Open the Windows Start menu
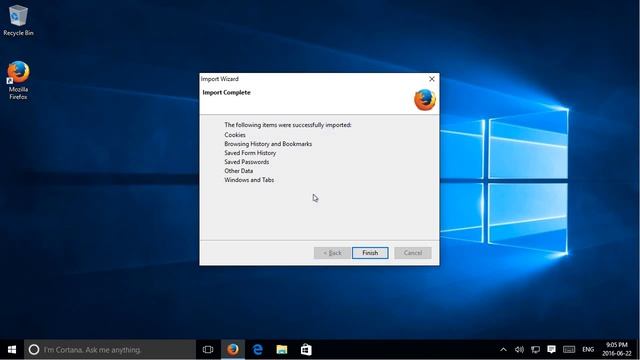This screenshot has width=640, height=360. click(12, 350)
